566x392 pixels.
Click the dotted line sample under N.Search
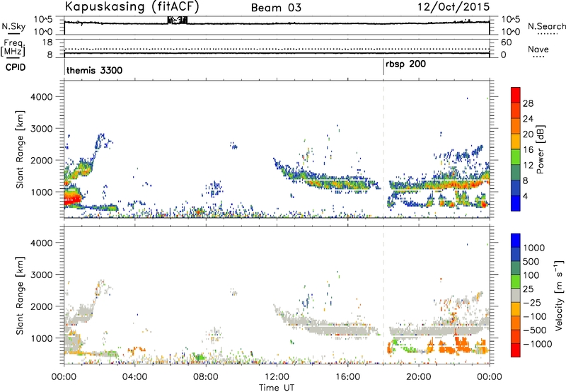coord(547,34)
